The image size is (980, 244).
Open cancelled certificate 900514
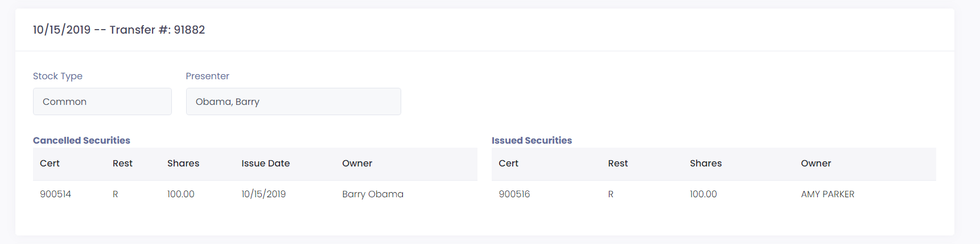click(55, 194)
